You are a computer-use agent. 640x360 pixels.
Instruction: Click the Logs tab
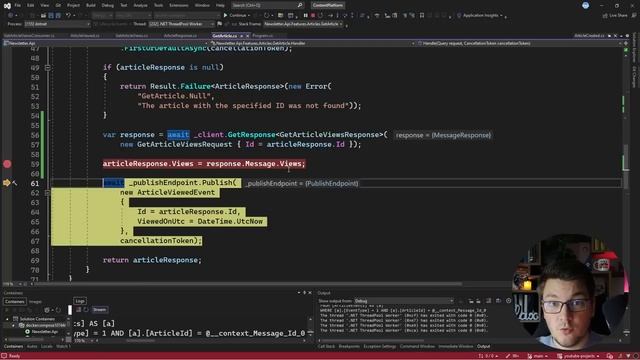pyautogui.click(x=80, y=301)
